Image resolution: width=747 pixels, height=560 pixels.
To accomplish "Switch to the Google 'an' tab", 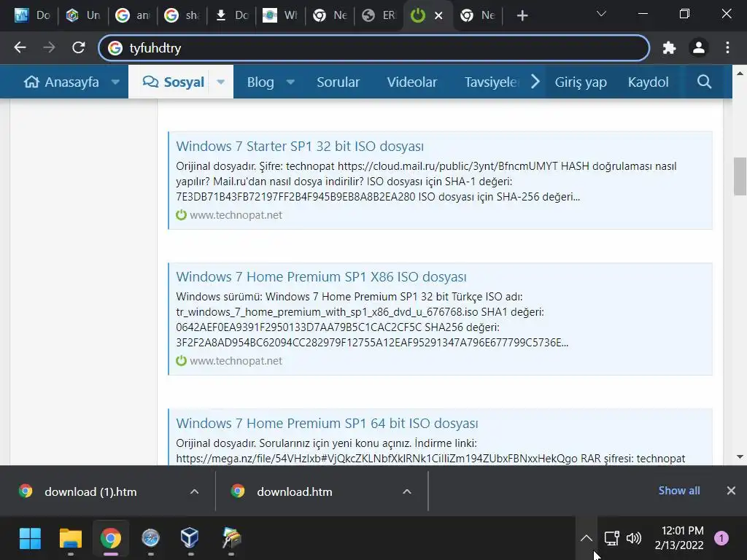I will pyautogui.click(x=133, y=16).
